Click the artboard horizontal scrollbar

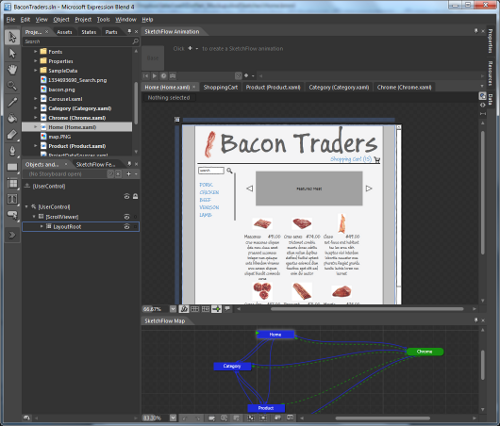click(367, 309)
